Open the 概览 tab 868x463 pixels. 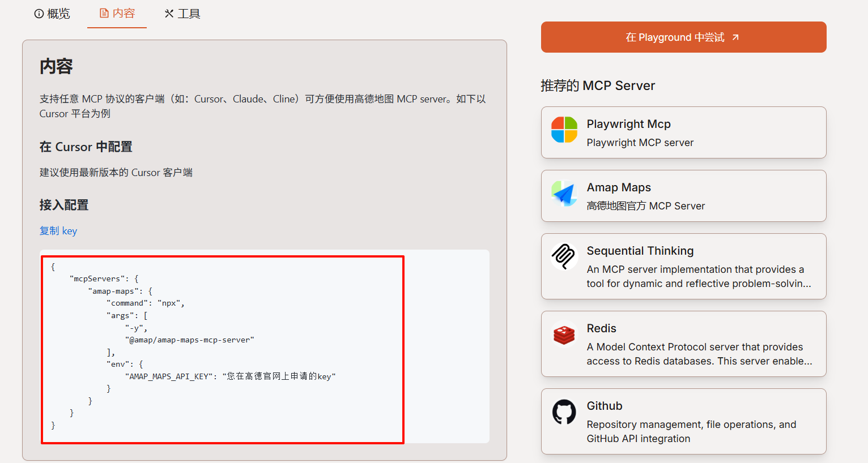point(52,14)
